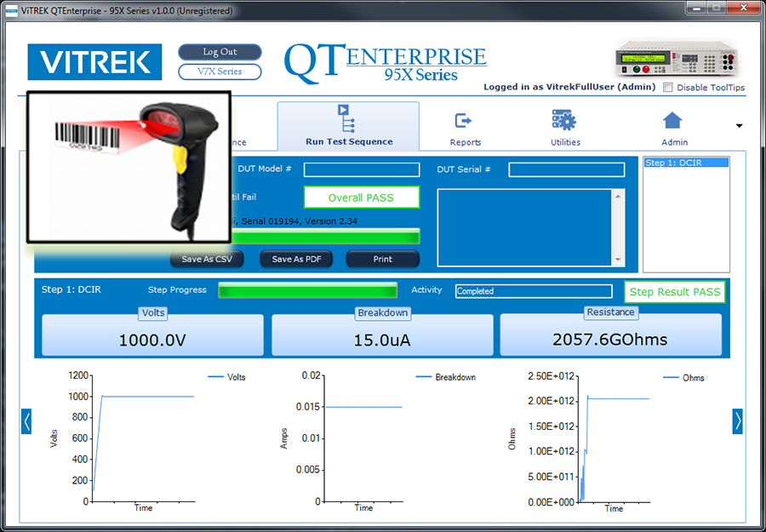Open the Utilities gears icon
This screenshot has width=766, height=532.
(564, 120)
